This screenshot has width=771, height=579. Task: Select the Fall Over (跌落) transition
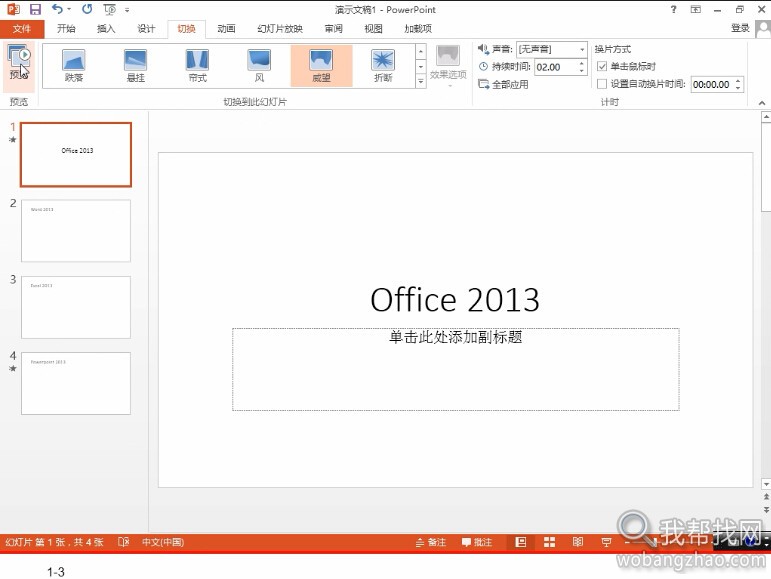pos(74,66)
